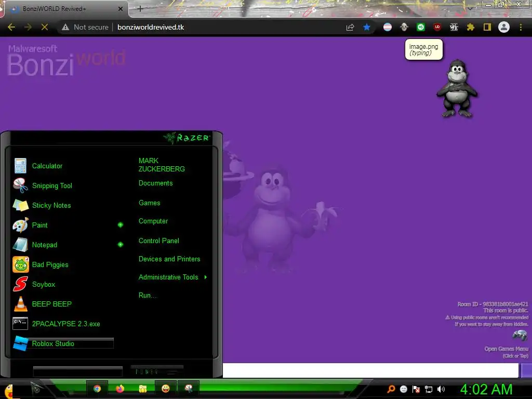Open the uBlock Origin extension icon
The width and height of the screenshot is (532, 399).
click(x=437, y=27)
